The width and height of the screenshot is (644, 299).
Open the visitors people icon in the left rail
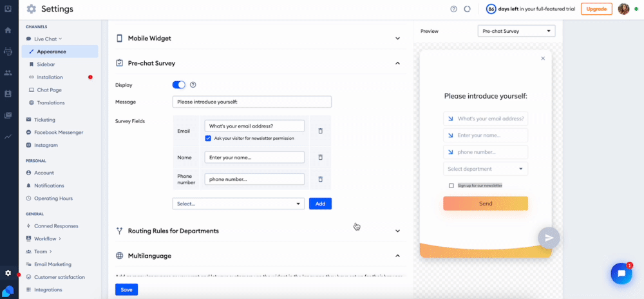coord(8,73)
